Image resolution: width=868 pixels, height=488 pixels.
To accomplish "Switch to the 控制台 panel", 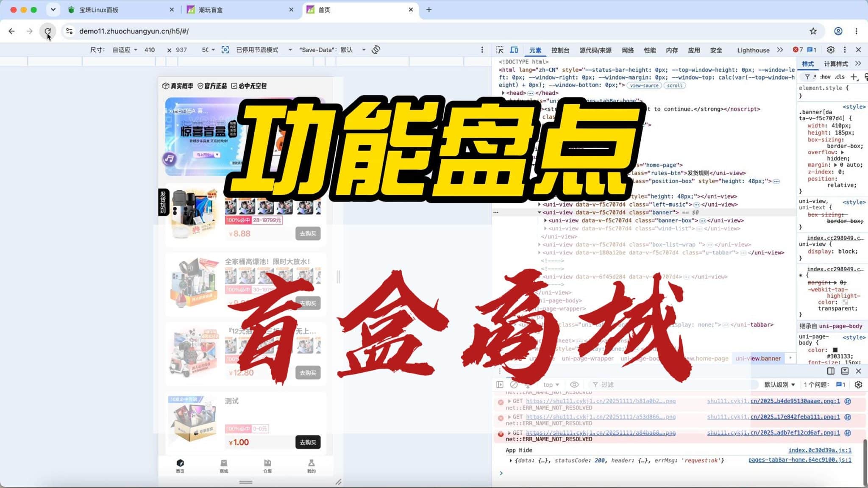I will tap(560, 50).
